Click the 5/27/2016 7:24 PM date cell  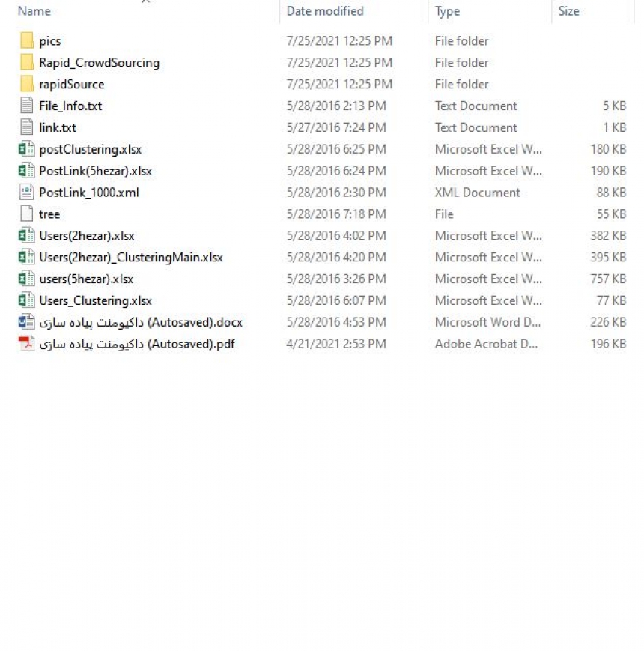tap(336, 127)
